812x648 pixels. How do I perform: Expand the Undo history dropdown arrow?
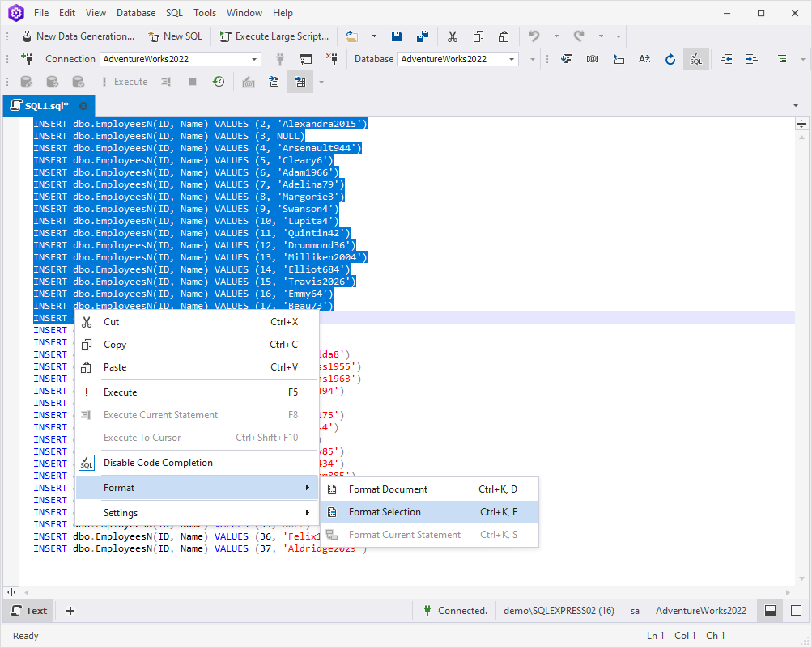tap(556, 36)
